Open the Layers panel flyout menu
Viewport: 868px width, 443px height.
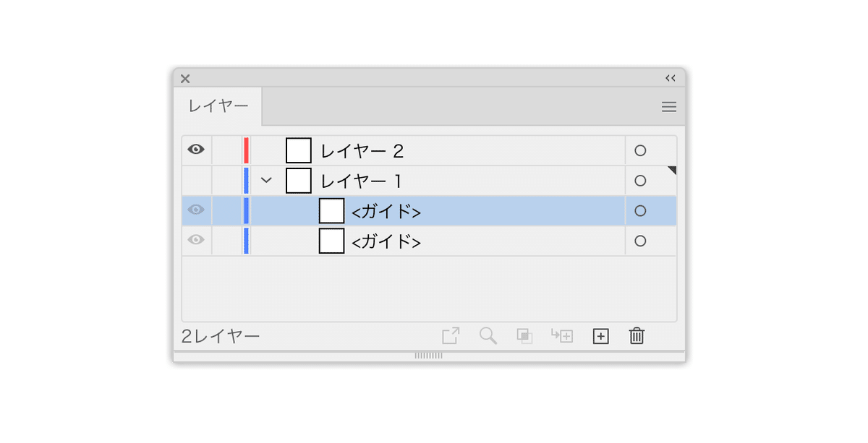(x=668, y=106)
